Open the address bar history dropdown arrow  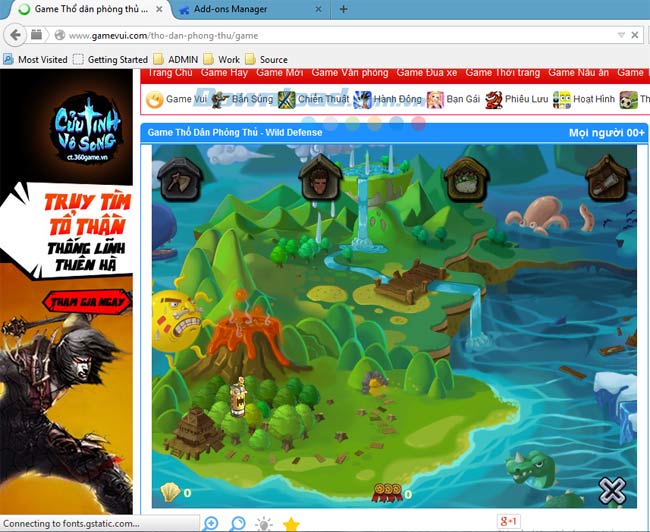(x=621, y=35)
